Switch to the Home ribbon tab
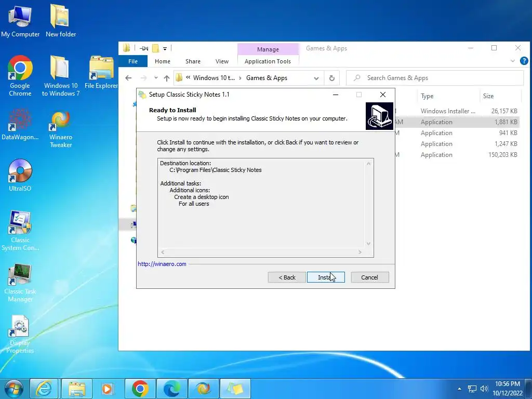This screenshot has height=399, width=532. (x=163, y=61)
